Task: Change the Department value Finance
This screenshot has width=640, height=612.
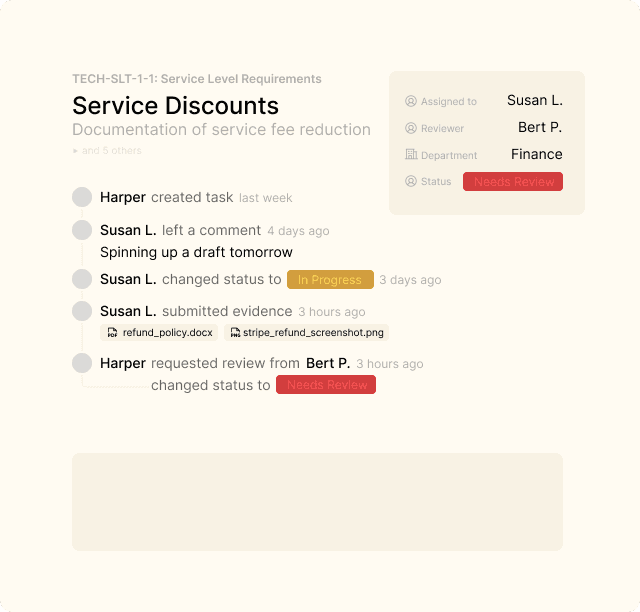Action: point(536,154)
